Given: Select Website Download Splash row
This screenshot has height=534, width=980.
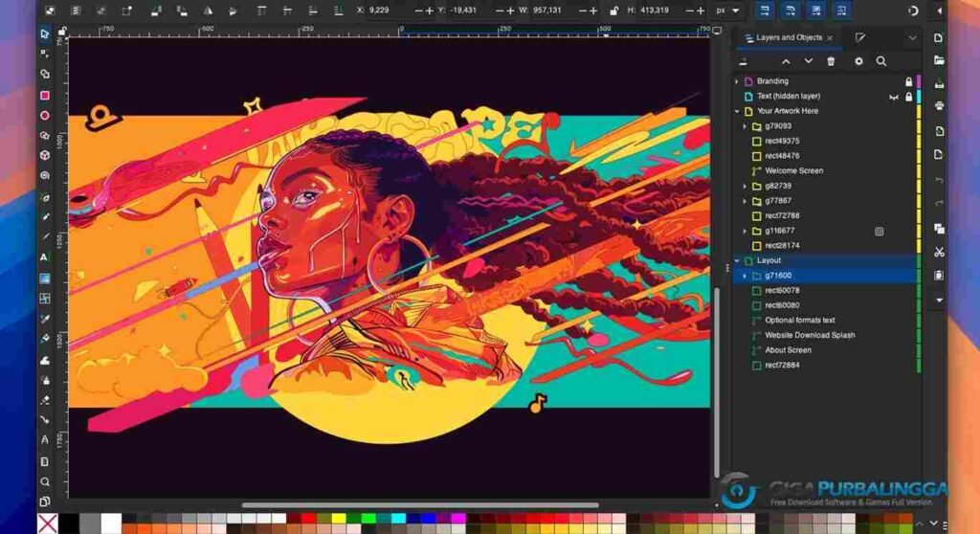Looking at the screenshot, I should click(x=825, y=335).
